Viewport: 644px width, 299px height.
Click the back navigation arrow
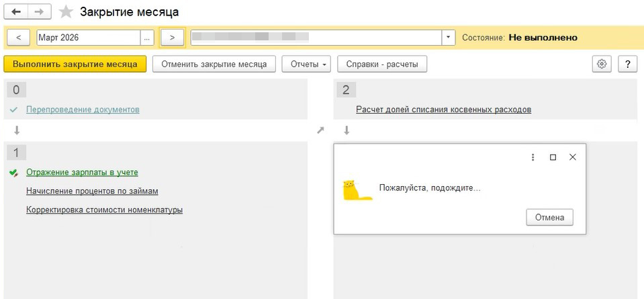(16, 12)
